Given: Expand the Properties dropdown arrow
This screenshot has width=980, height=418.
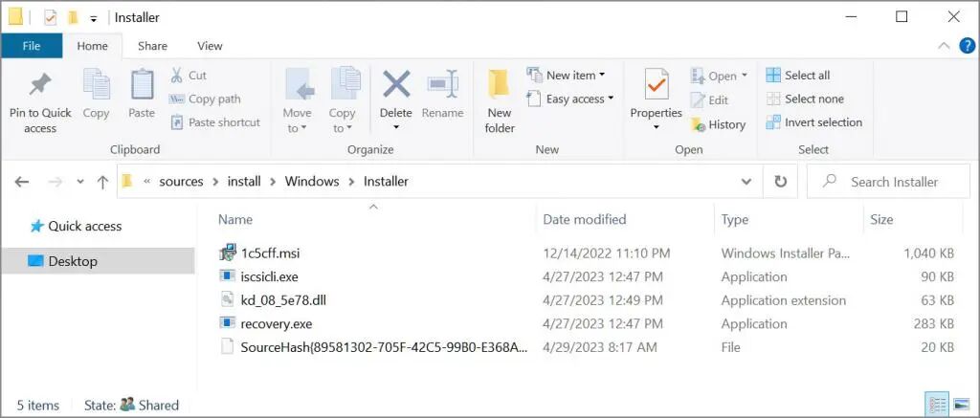Looking at the screenshot, I should click(656, 127).
